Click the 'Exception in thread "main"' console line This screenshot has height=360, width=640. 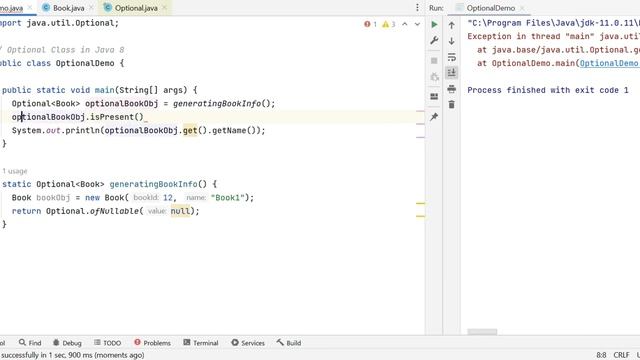pos(553,36)
